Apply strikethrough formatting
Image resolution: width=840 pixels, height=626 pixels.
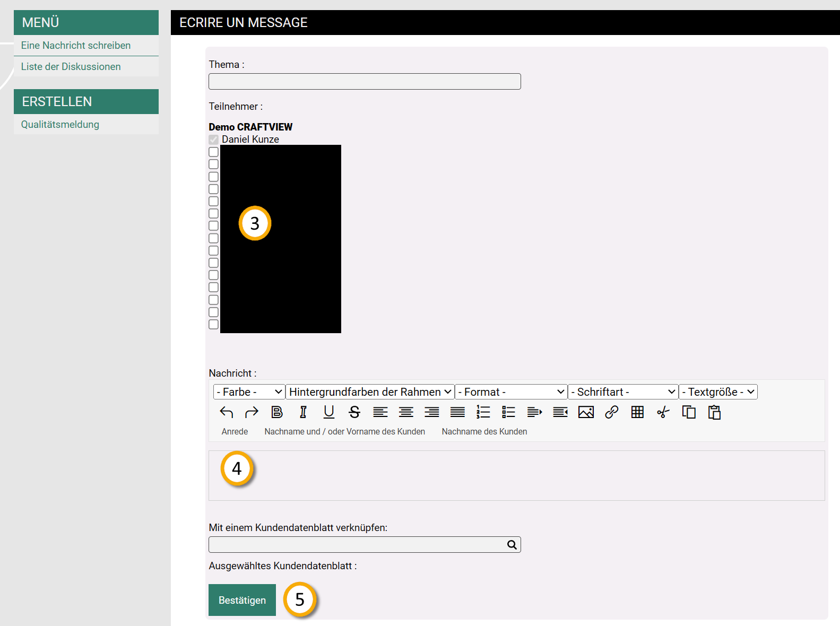(x=354, y=412)
